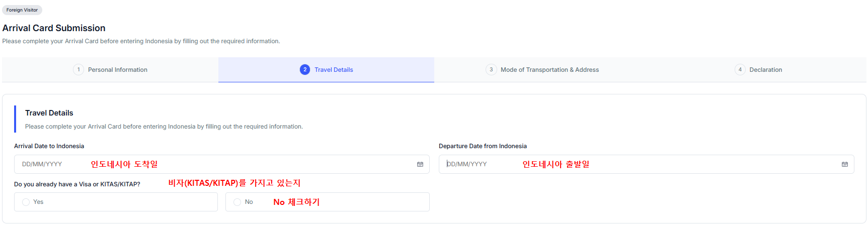This screenshot has width=868, height=228.
Task: Click step 3 circle icon
Action: pos(491,70)
